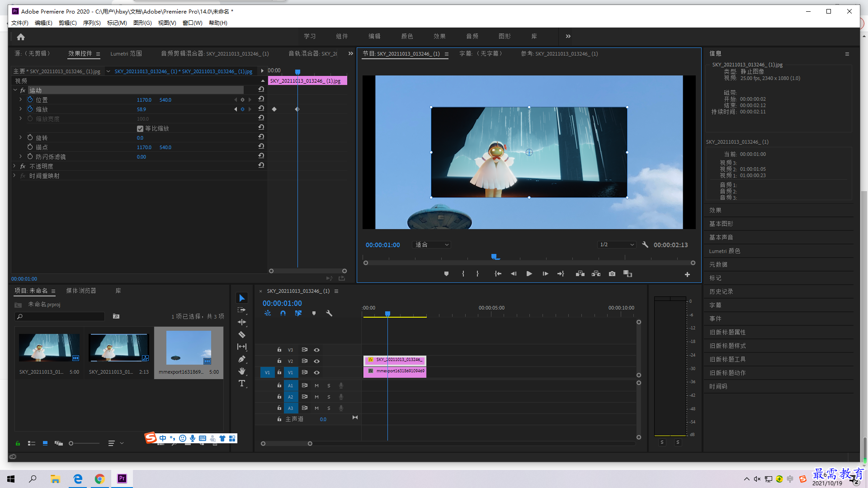
Task: Open Premiere Pro from taskbar
Action: click(122, 479)
